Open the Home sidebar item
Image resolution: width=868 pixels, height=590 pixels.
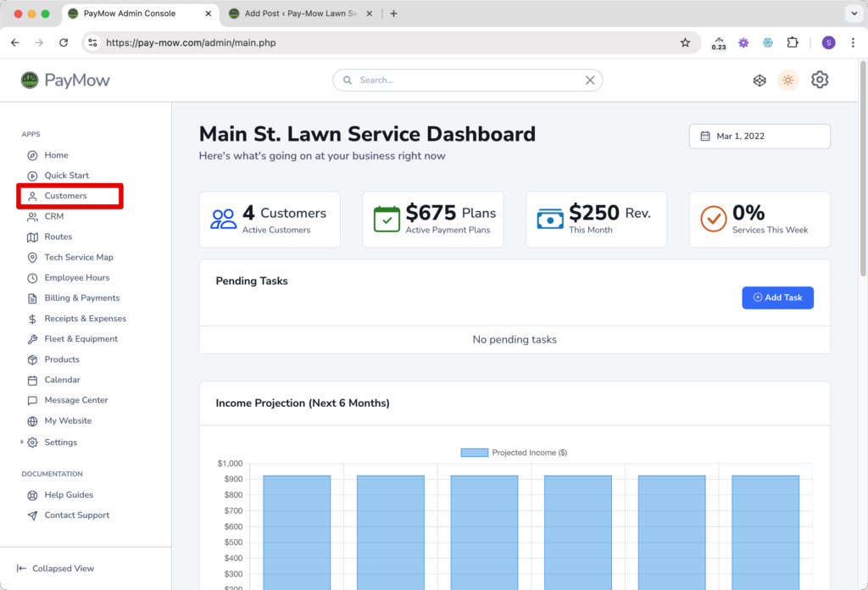coord(56,155)
